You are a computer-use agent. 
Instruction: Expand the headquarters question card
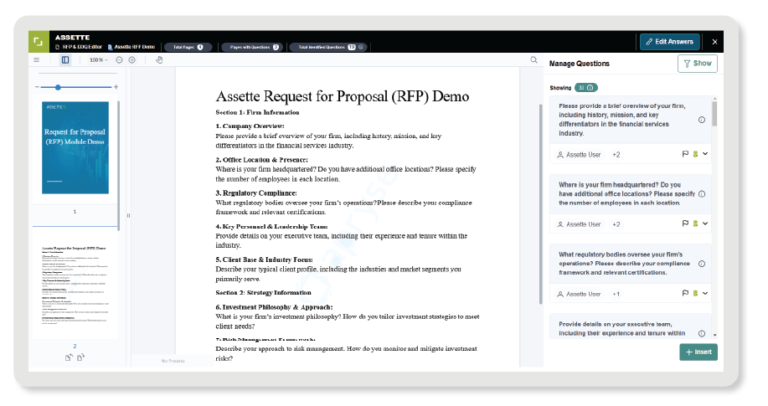[705, 223]
